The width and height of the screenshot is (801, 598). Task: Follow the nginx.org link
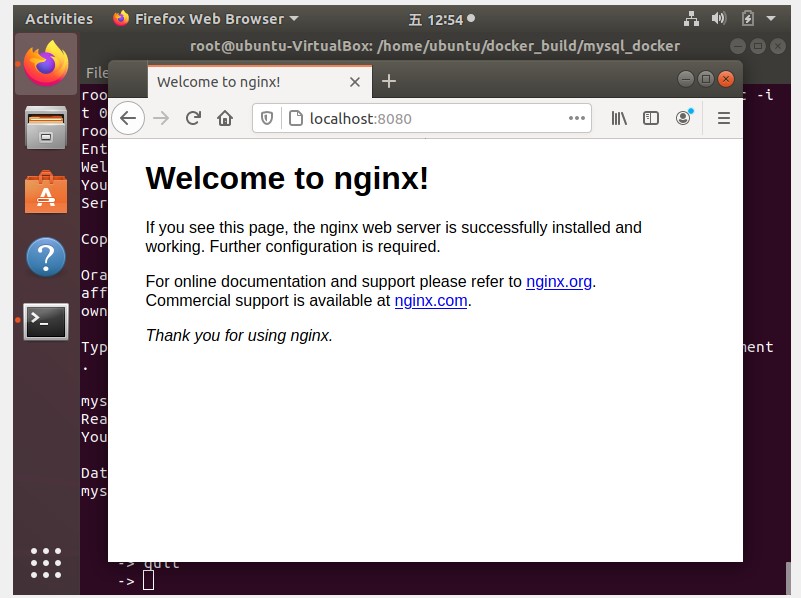[x=559, y=281]
